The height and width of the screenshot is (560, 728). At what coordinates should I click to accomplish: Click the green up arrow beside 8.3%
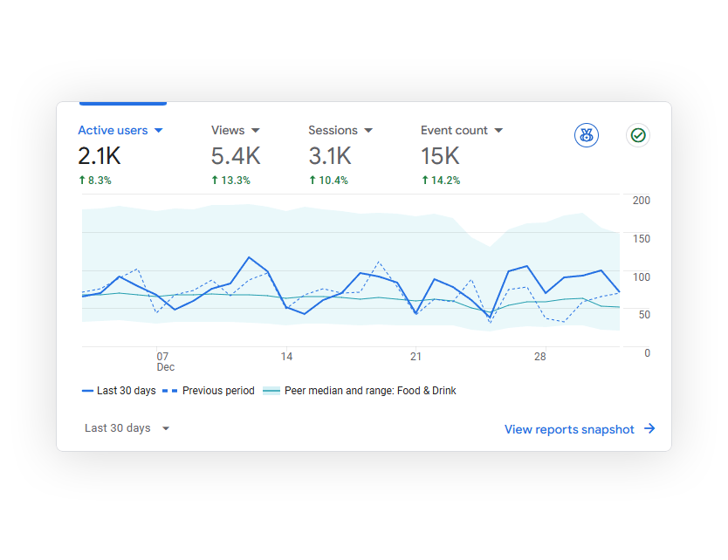pos(82,181)
